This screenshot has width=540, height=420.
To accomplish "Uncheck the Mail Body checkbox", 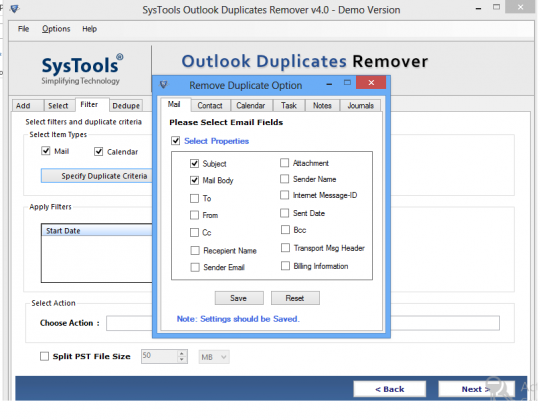I will [195, 180].
